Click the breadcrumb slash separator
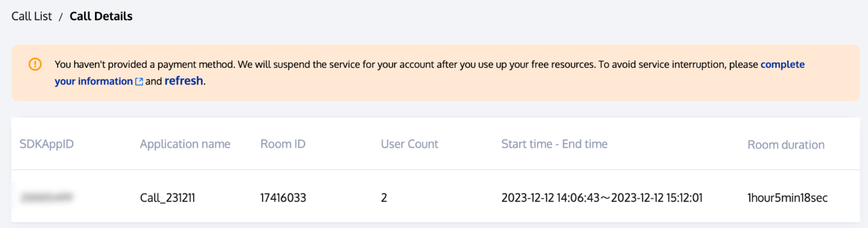This screenshot has height=228, width=868. (61, 17)
